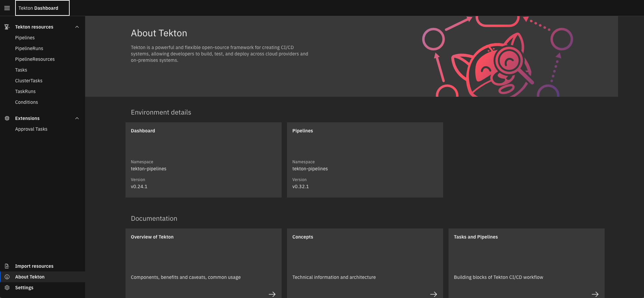Click the arrow on Tasks and Pipelines card
This screenshot has height=298, width=644.
(595, 294)
